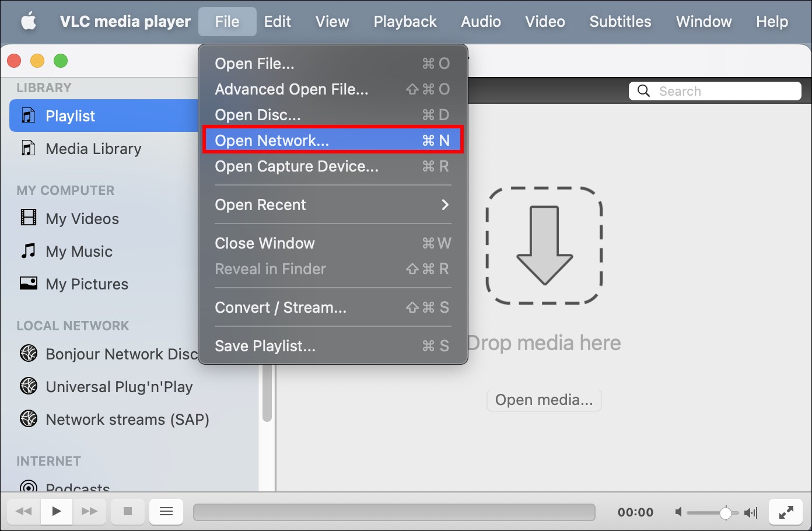
Task: Open the Audio menu
Action: point(481,22)
